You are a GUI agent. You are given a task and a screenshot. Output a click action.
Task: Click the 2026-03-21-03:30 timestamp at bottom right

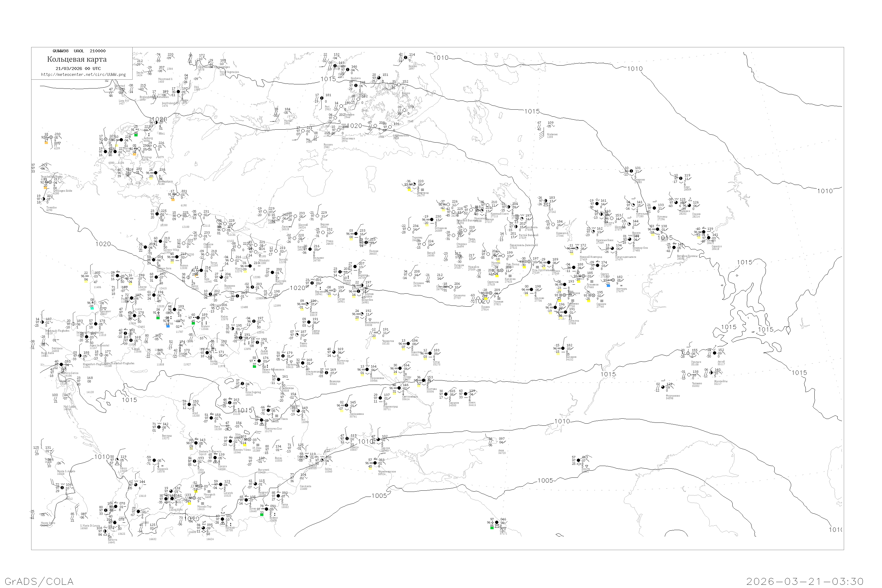(x=805, y=581)
